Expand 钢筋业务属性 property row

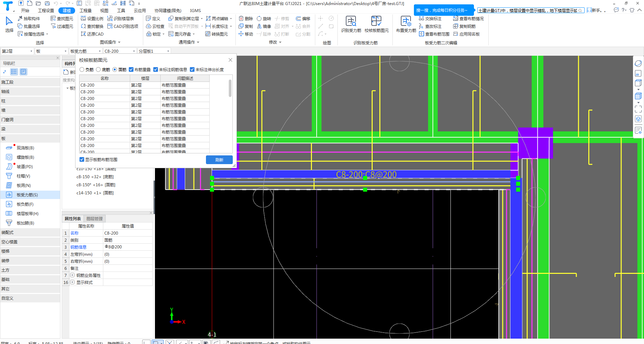click(x=72, y=275)
